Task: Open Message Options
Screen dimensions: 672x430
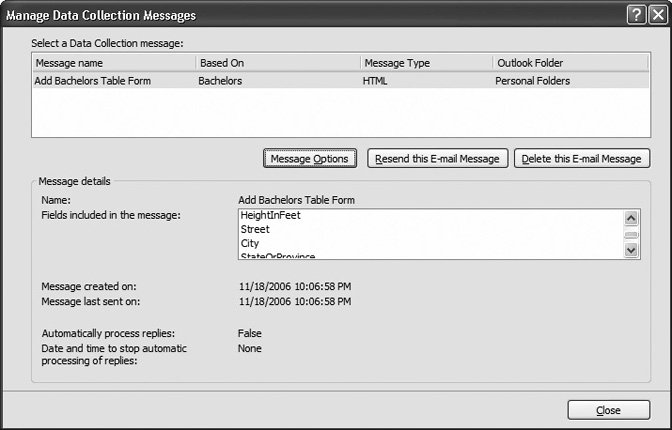Action: 309,158
